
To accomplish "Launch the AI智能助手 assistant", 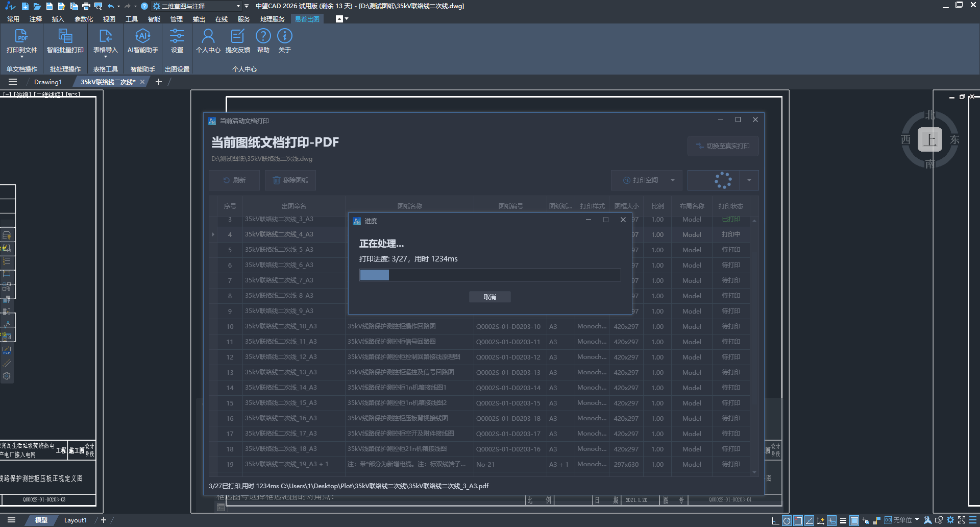I will click(142, 37).
